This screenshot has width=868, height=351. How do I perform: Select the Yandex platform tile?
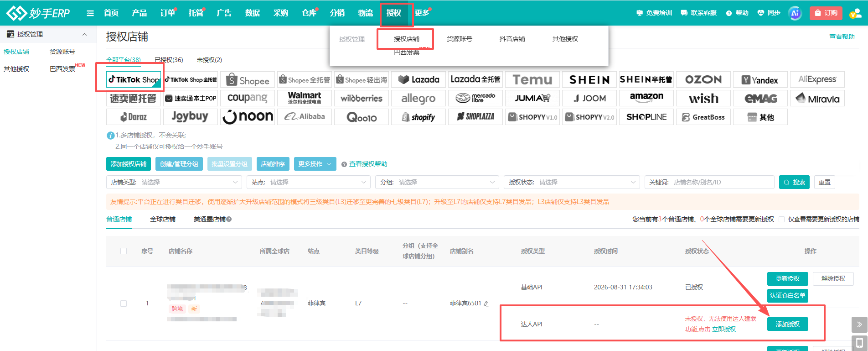pyautogui.click(x=760, y=79)
